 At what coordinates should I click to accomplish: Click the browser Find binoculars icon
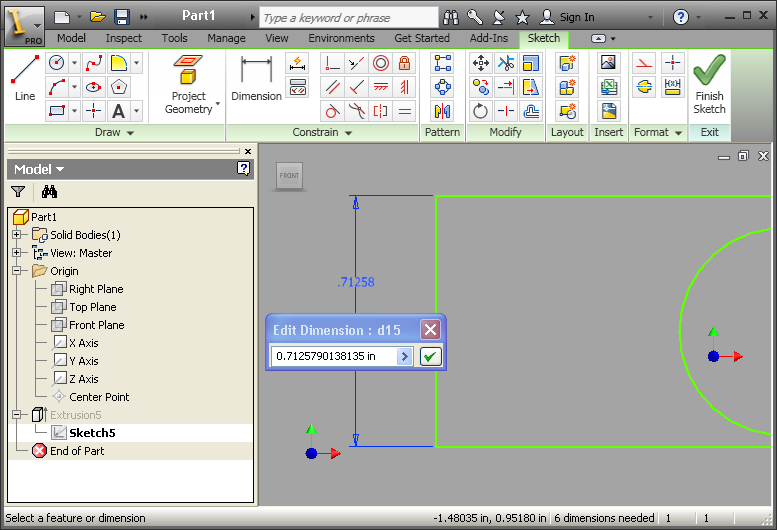pyautogui.click(x=49, y=192)
